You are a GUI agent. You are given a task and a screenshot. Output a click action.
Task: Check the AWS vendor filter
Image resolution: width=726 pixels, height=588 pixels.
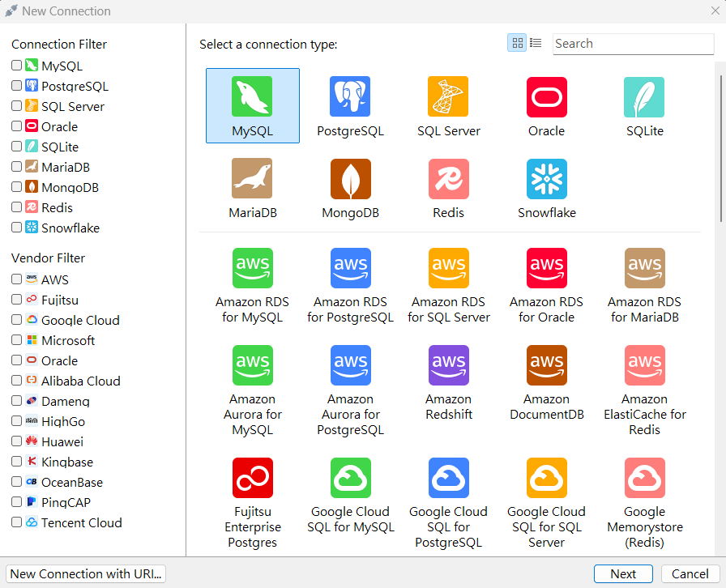(17, 279)
